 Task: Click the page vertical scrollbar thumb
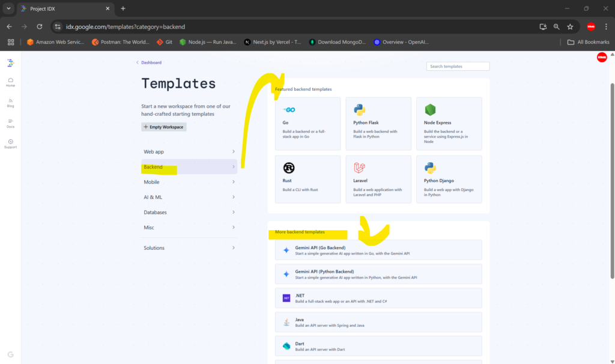[612, 181]
